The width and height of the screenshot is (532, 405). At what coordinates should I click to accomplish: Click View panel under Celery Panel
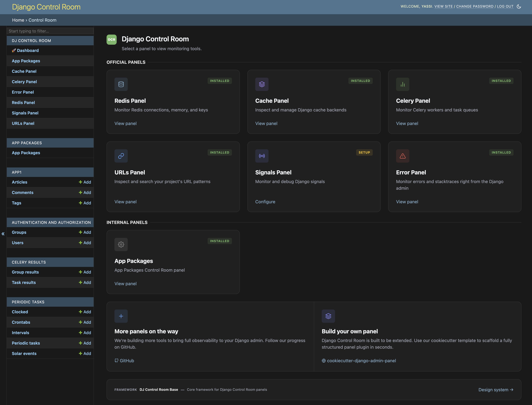[x=407, y=123]
